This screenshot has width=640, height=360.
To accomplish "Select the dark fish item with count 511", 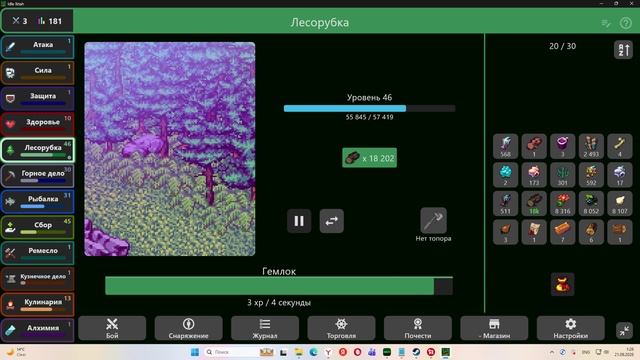I will 505,203.
